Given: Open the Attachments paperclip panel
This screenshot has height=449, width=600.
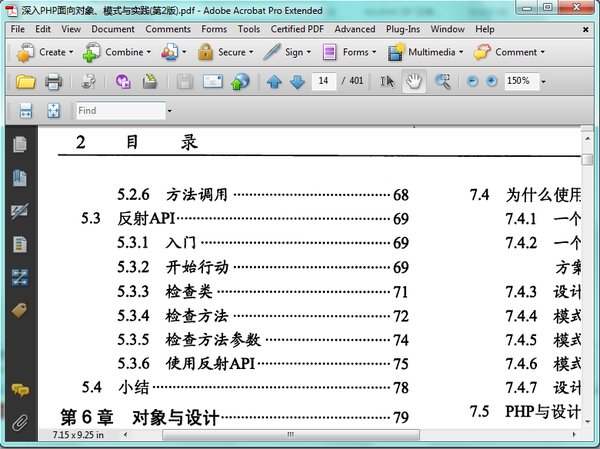Looking at the screenshot, I should pos(20,423).
